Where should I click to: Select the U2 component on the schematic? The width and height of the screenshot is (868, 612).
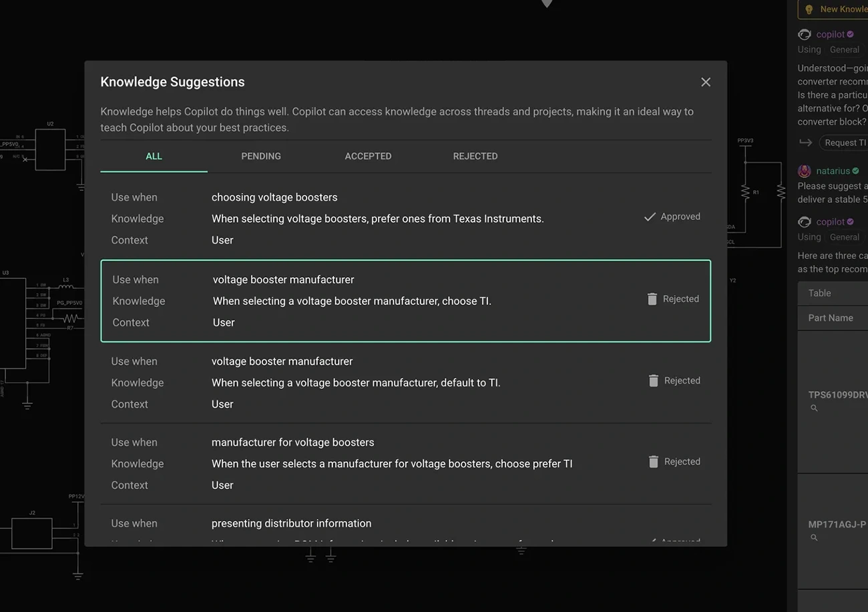coord(50,149)
